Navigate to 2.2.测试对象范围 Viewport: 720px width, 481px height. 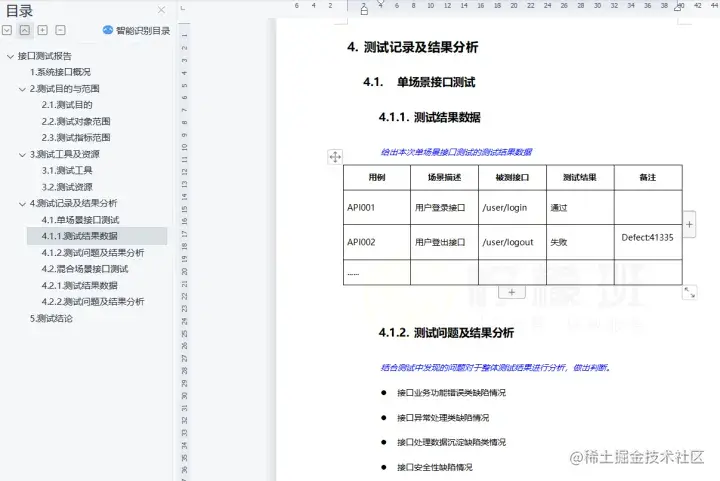pyautogui.click(x=76, y=121)
